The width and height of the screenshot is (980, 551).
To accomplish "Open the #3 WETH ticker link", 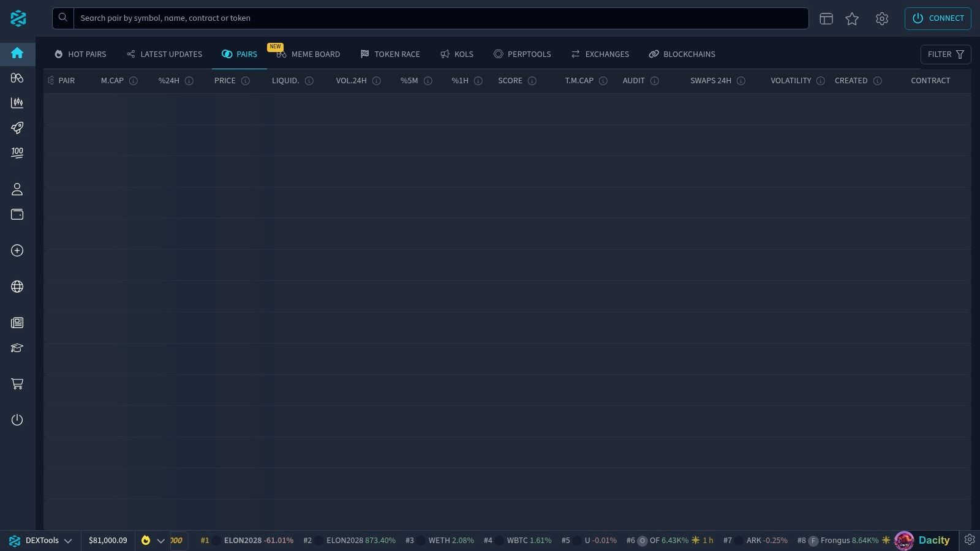I will coord(439,541).
